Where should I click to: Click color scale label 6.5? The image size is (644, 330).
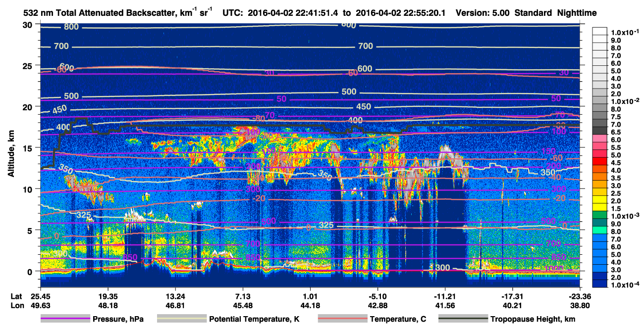[616, 132]
